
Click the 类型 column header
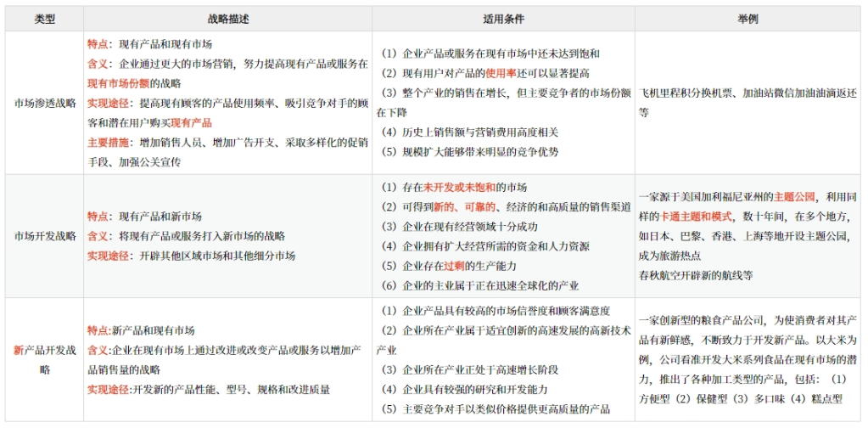tap(44, 18)
